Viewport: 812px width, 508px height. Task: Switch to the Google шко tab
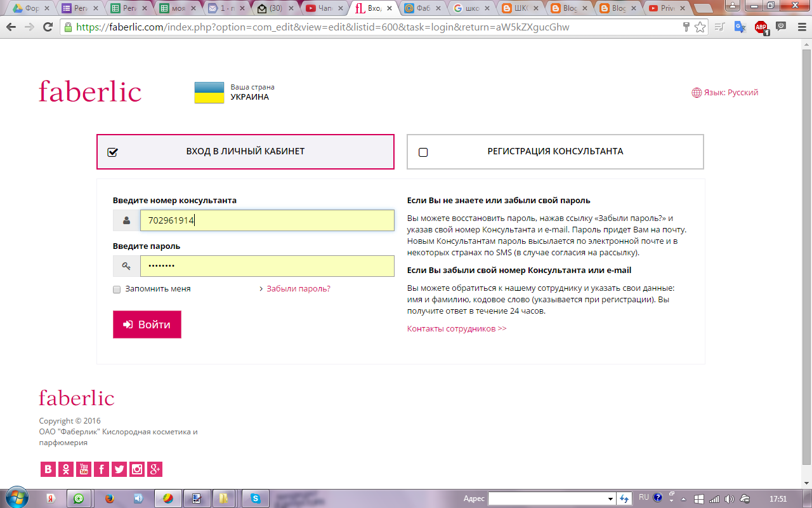click(x=471, y=8)
